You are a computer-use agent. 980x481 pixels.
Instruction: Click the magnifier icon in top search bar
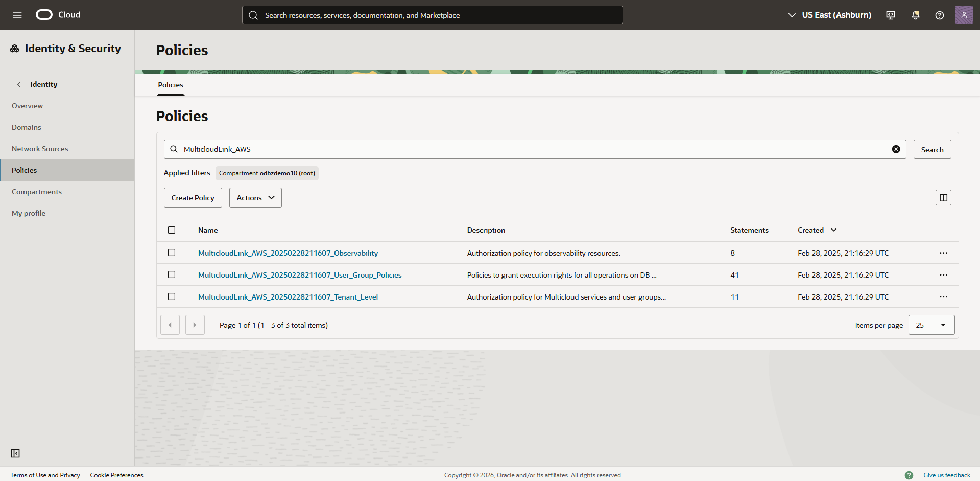click(253, 15)
